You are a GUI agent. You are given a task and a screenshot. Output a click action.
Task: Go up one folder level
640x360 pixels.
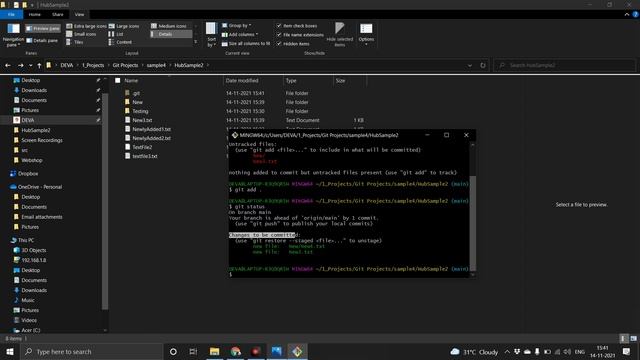point(39,65)
